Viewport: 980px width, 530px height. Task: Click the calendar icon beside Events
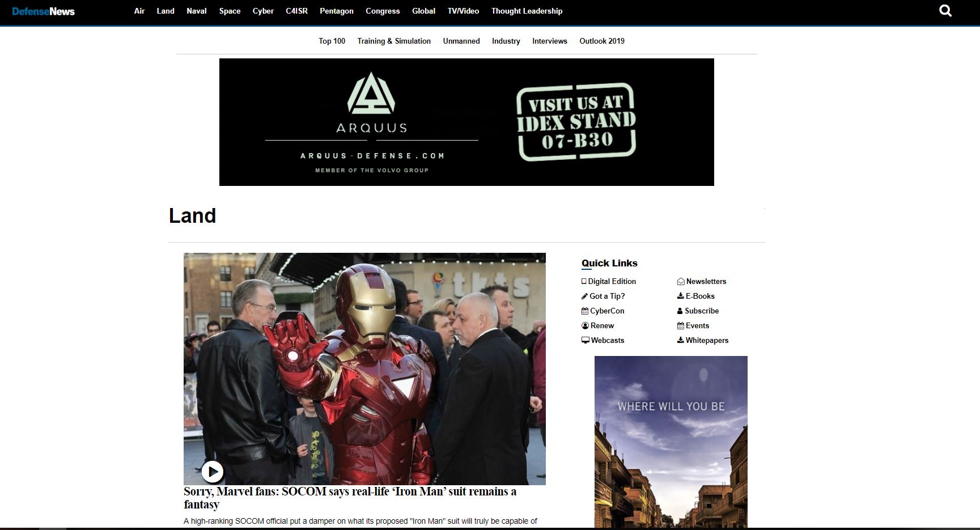pyautogui.click(x=680, y=325)
